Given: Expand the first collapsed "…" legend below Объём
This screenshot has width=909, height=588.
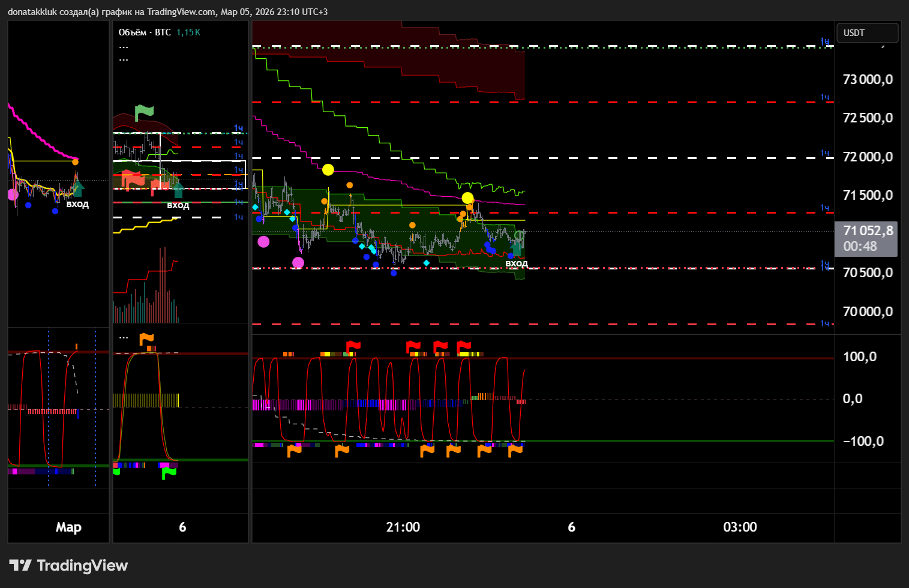Looking at the screenshot, I should (x=124, y=47).
